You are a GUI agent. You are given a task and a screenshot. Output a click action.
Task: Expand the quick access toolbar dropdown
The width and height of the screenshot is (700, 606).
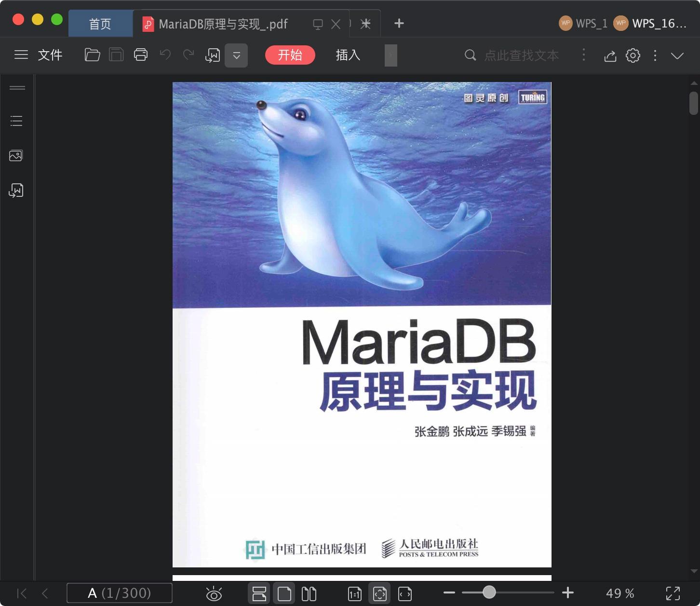click(x=236, y=55)
